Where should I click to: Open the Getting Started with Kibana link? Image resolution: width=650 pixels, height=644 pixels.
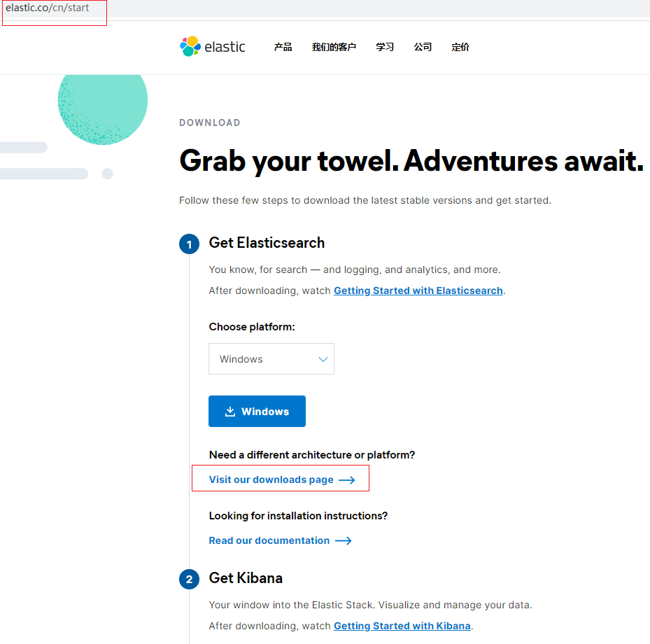(402, 626)
